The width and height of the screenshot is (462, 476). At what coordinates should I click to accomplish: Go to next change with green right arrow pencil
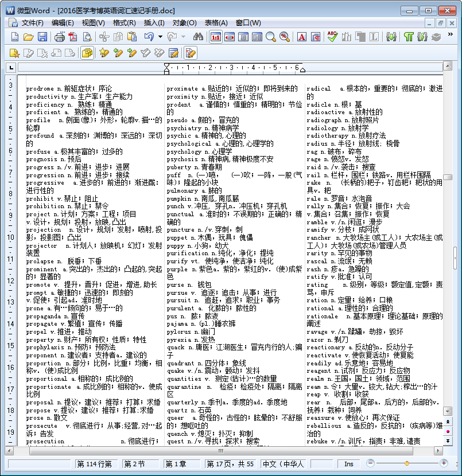click(x=132, y=53)
